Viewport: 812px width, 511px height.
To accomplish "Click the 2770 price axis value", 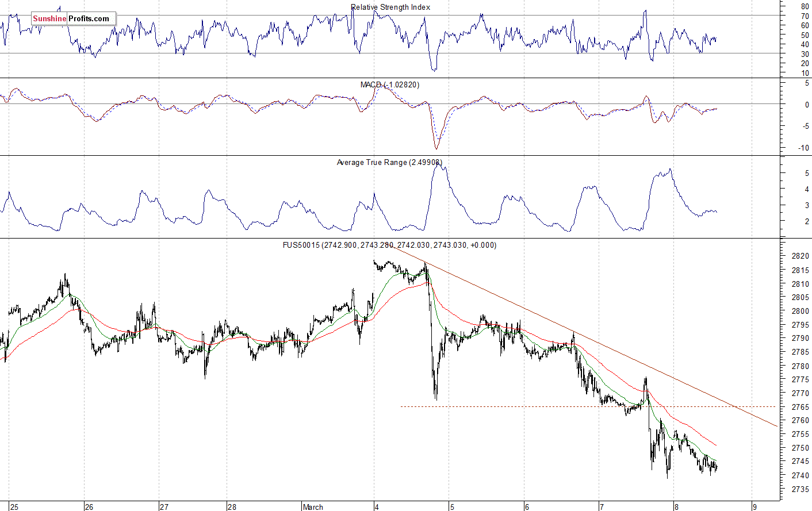I will tap(800, 393).
